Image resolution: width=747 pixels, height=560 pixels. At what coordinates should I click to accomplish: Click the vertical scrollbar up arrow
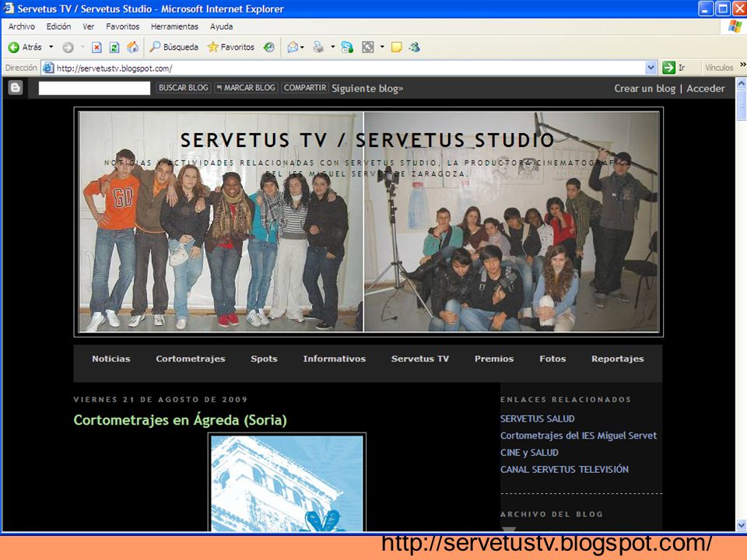click(742, 83)
